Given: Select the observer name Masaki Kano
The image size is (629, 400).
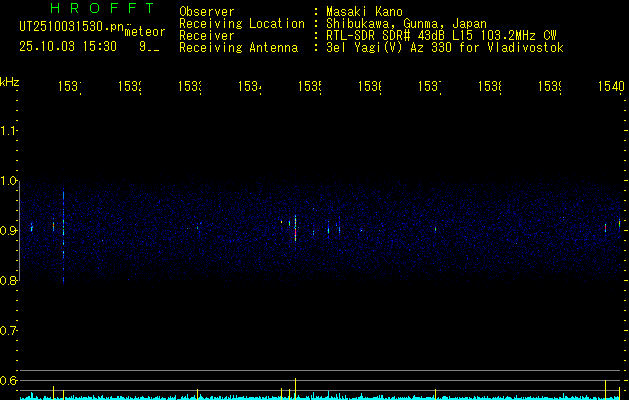Looking at the screenshot, I should (x=364, y=12).
